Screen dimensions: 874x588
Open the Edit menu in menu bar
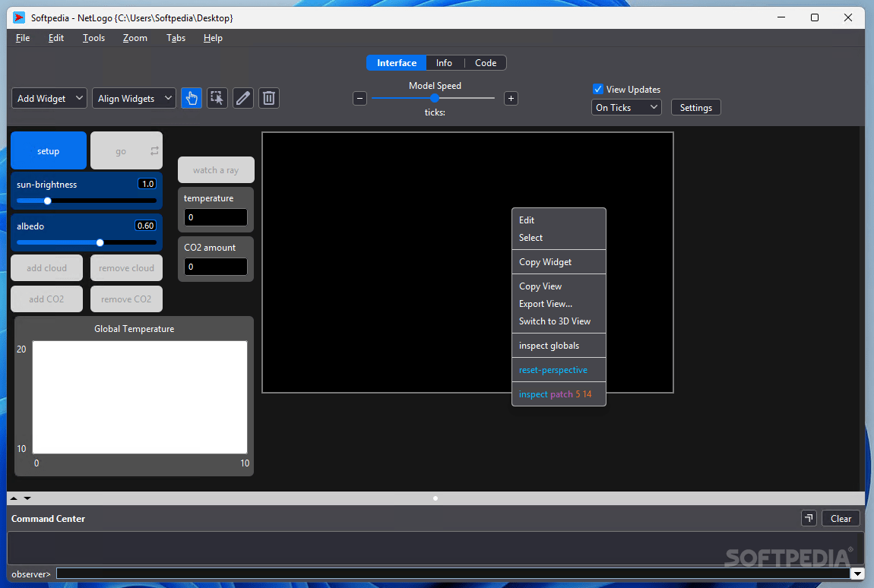tap(55, 38)
